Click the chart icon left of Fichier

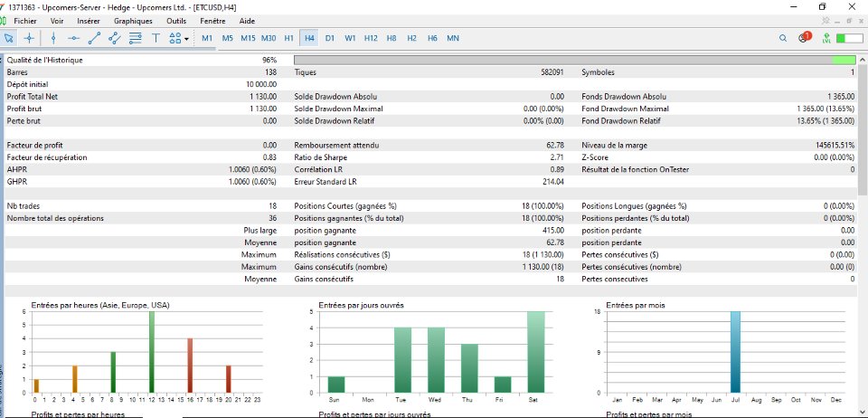click(3, 21)
